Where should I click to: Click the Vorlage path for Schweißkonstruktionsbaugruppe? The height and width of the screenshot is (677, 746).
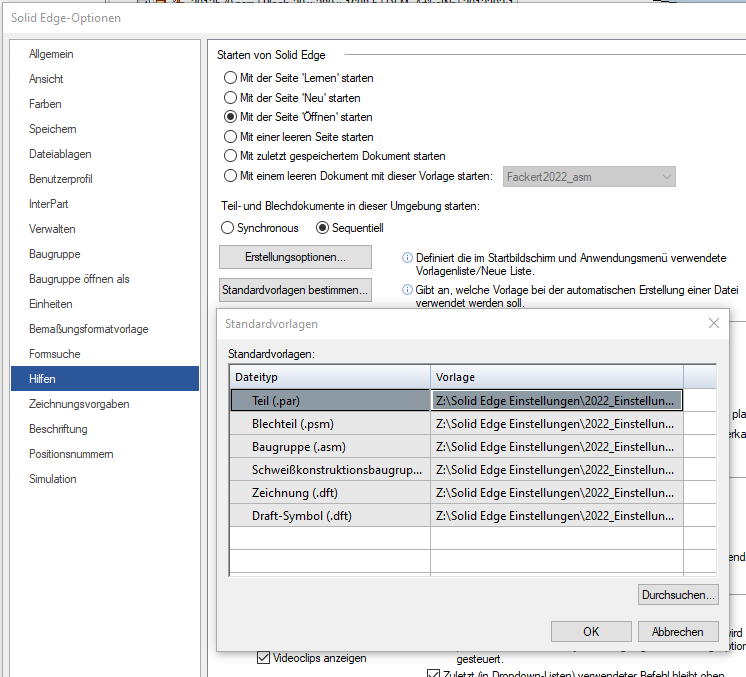point(557,470)
